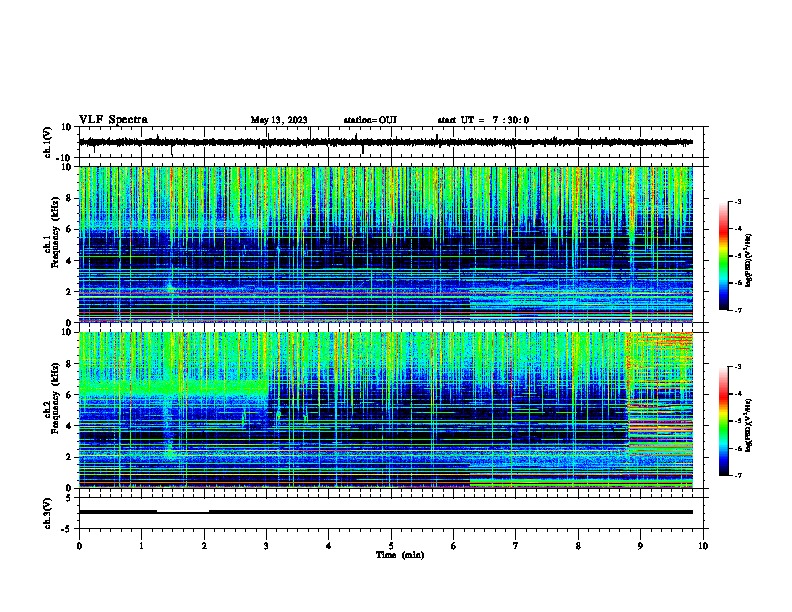This screenshot has height=612, width=792.
Task: Click the '-7' label on ch.2 color bar
Action: [x=738, y=475]
